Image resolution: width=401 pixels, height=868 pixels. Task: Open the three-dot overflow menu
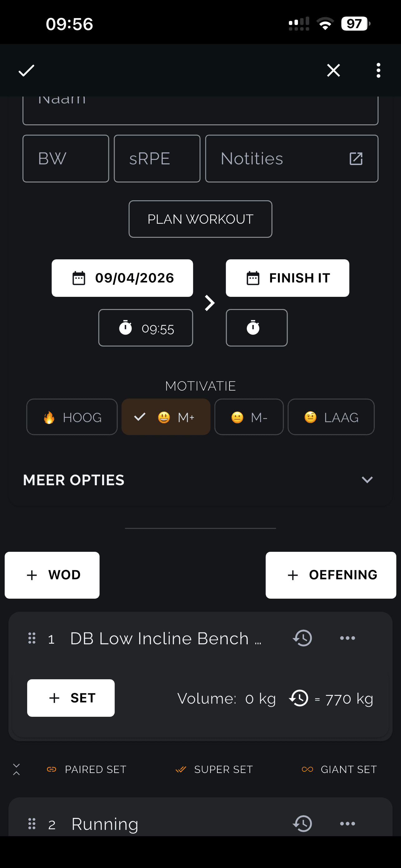point(378,70)
